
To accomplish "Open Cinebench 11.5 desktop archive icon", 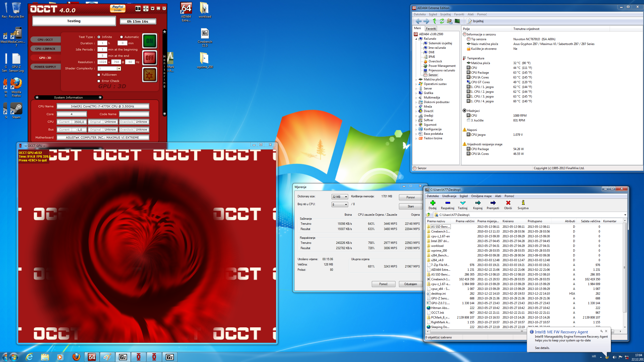I will pos(205,37).
